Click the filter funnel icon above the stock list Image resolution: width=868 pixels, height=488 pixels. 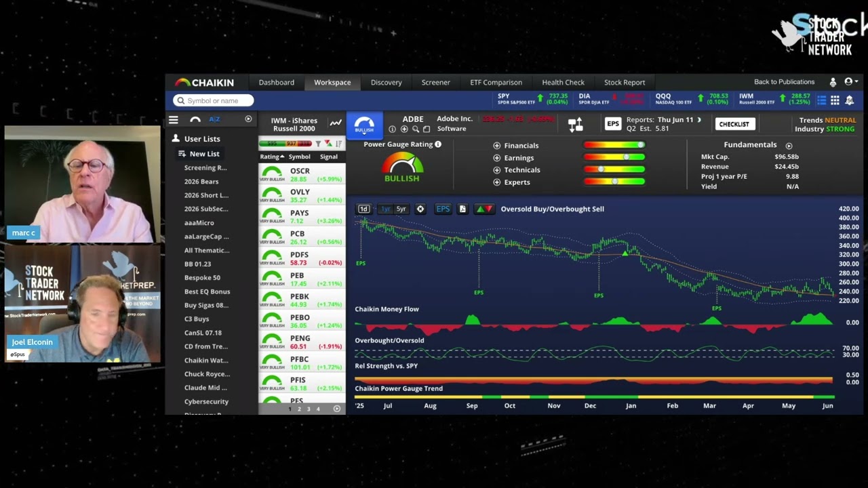(x=318, y=144)
